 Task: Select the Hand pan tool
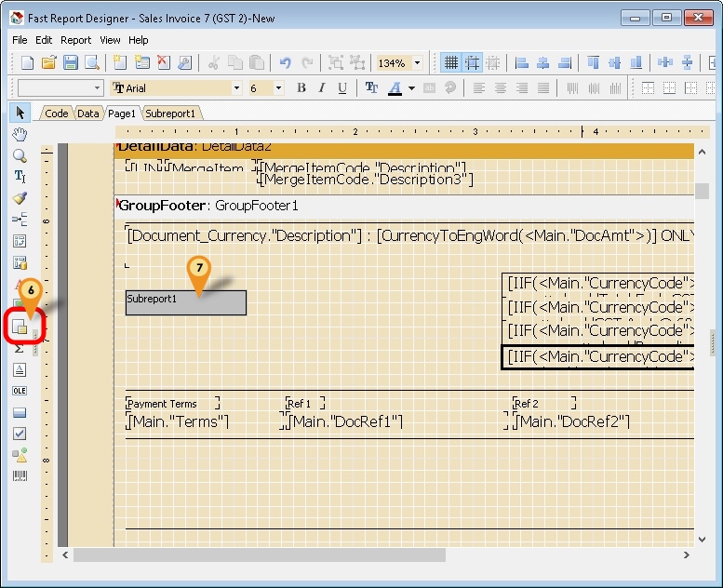pyautogui.click(x=20, y=134)
